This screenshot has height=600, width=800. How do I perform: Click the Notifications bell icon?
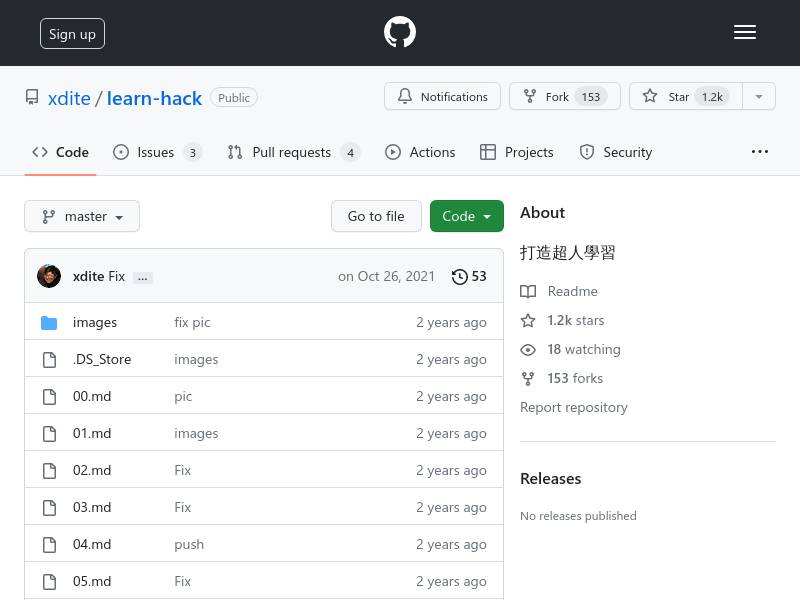pyautogui.click(x=405, y=96)
